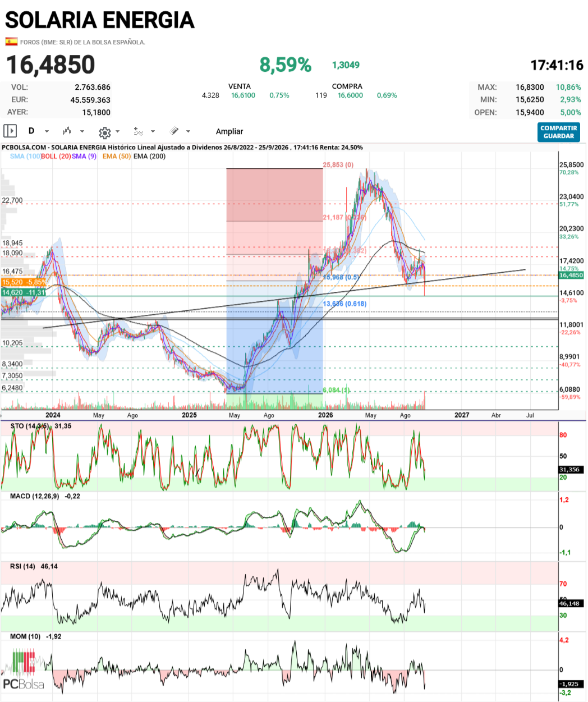
Task: Click the EMA (200) indicator label
Action: (x=149, y=156)
